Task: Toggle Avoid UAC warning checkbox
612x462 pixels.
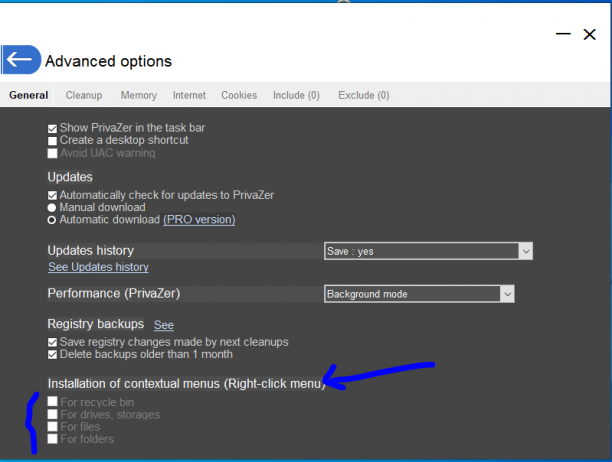Action: (52, 153)
